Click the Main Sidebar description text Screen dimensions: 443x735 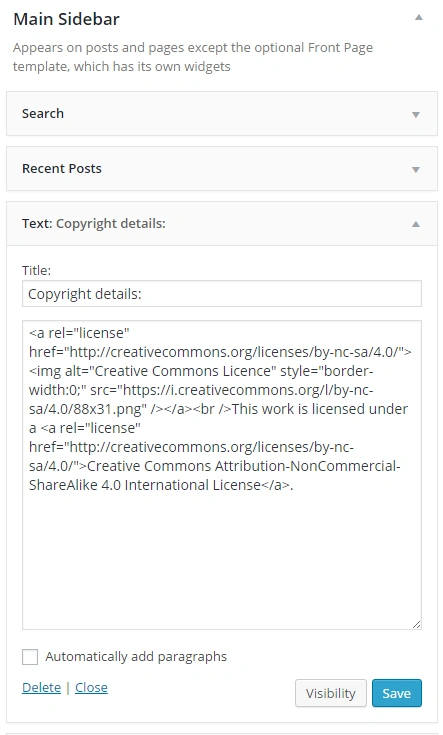[193, 57]
